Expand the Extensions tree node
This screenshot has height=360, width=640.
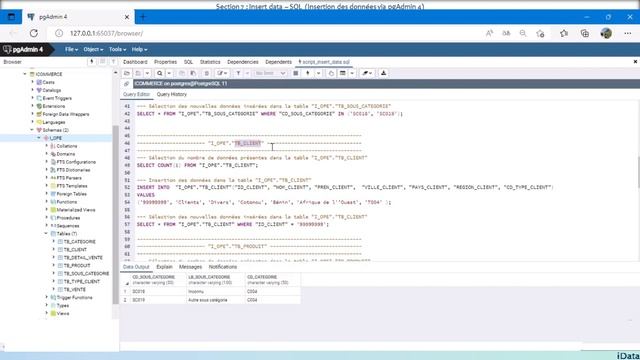point(33,106)
